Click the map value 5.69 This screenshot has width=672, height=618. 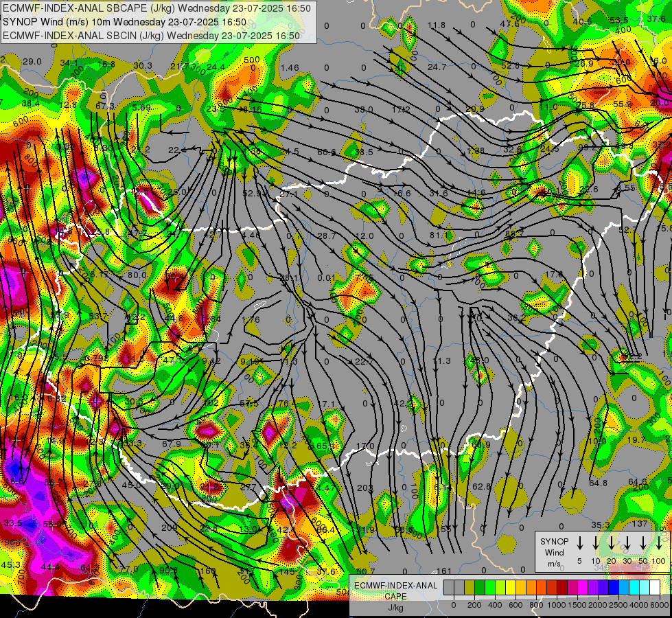click(x=141, y=108)
